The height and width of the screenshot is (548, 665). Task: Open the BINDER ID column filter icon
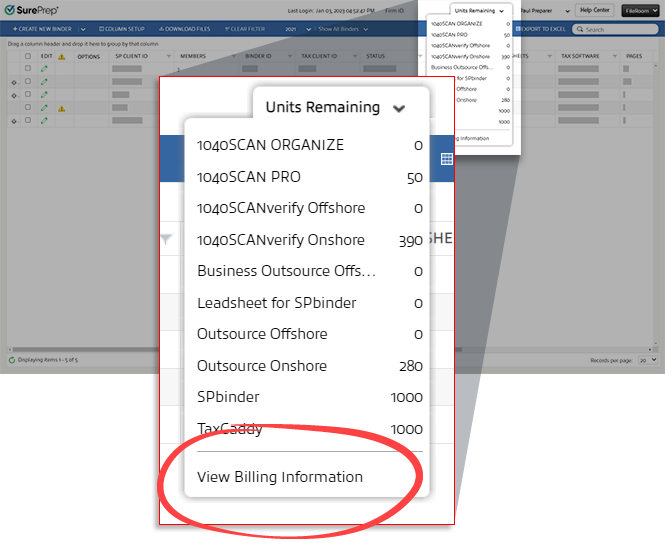tap(290, 56)
